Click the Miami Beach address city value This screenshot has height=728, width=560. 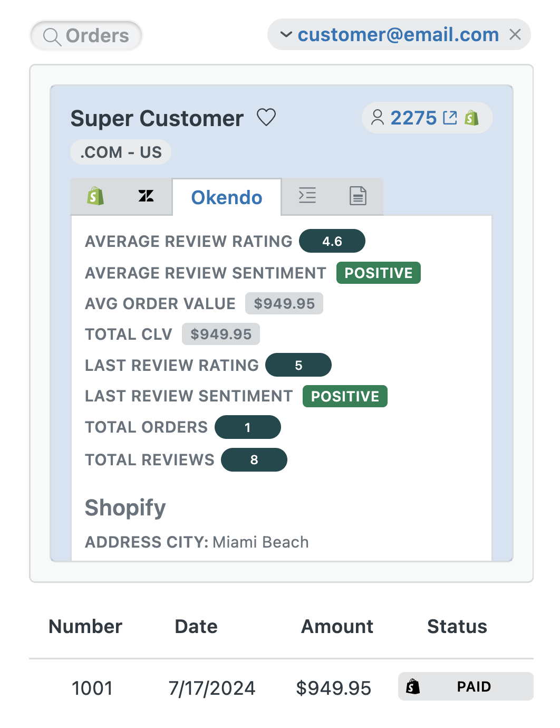[260, 542]
